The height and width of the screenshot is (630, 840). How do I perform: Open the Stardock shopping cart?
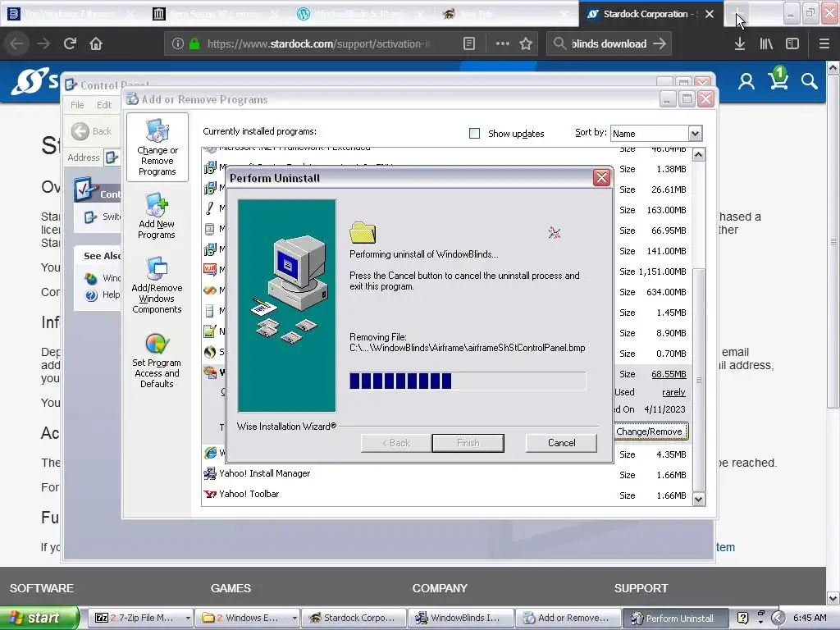[778, 79]
